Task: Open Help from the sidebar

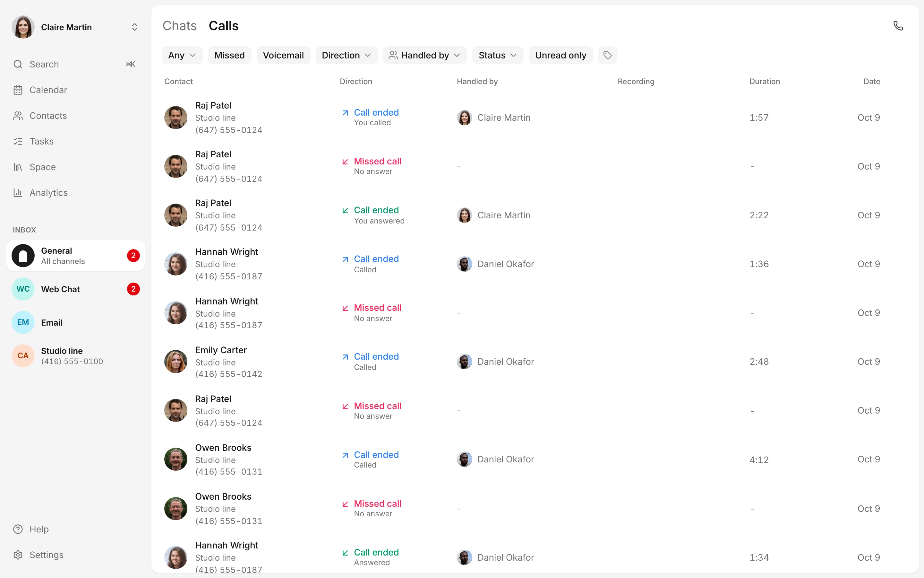Action: (39, 529)
